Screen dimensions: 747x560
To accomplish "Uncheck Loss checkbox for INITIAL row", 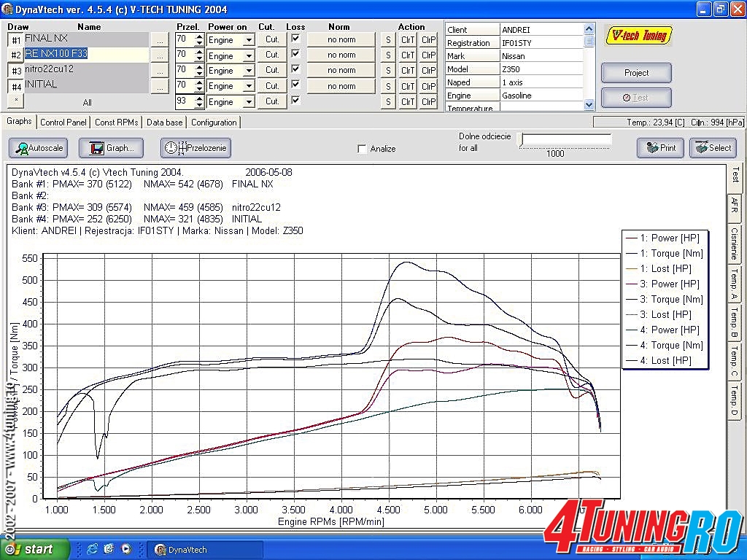I will [295, 85].
